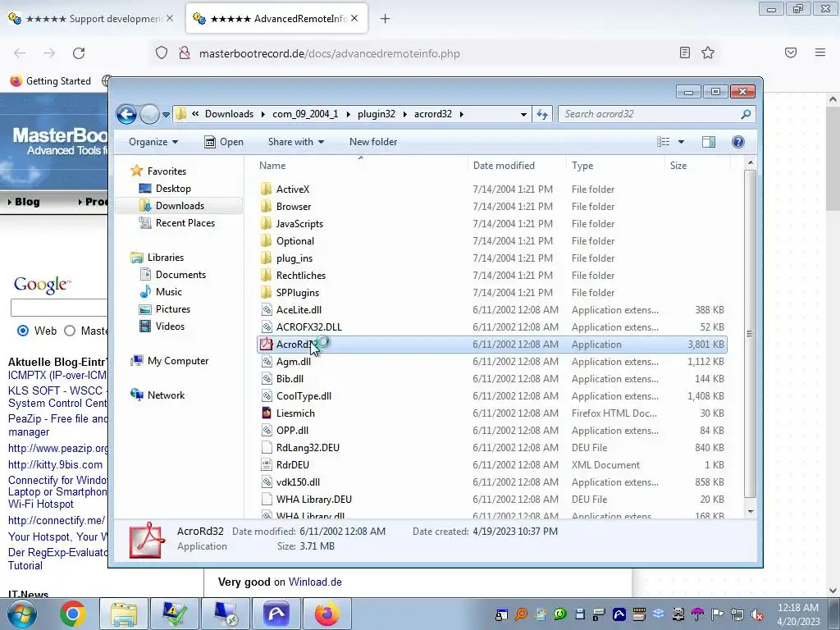Screen dimensions: 840x630
Task: Click file list scrollbar down arrow
Action: point(750,512)
